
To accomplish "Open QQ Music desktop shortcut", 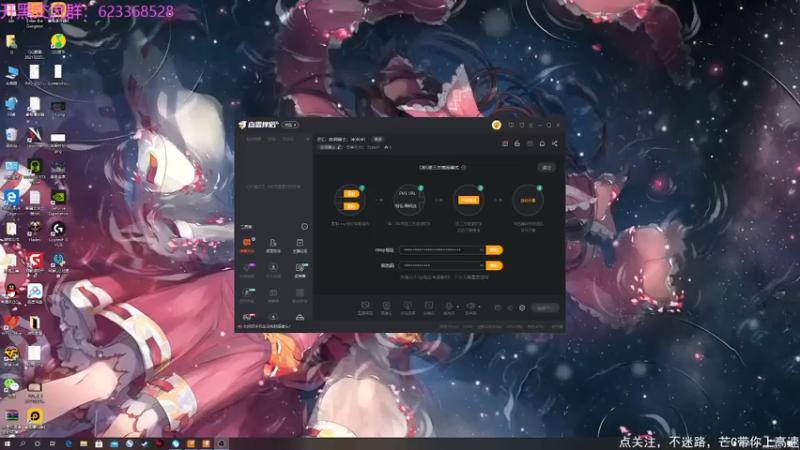I will tap(58, 44).
